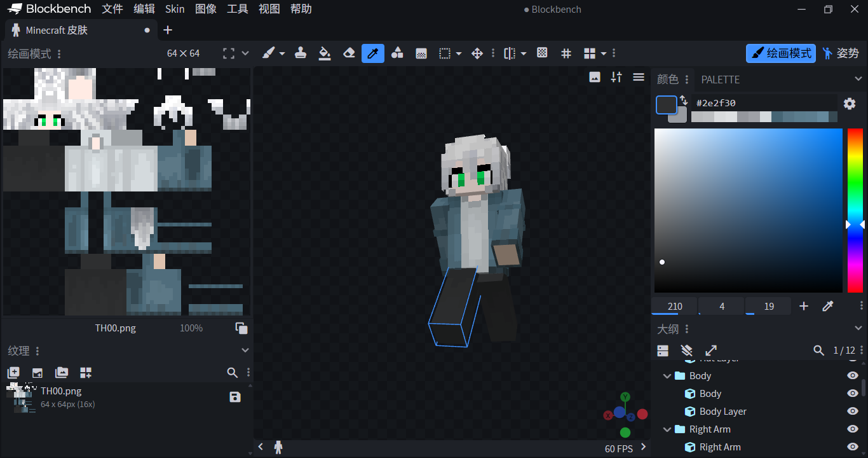Switch to 姿势 mode
Screen dimensions: 868x458
point(841,53)
